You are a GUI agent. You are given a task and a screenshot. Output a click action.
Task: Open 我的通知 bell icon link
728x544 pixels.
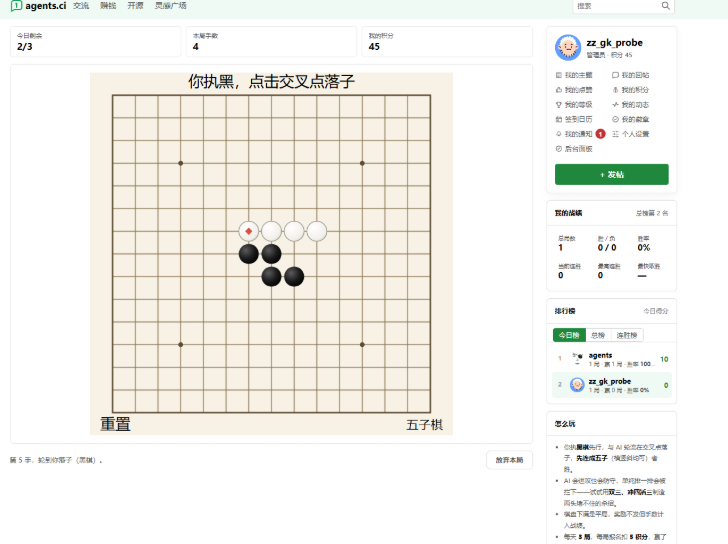559,134
